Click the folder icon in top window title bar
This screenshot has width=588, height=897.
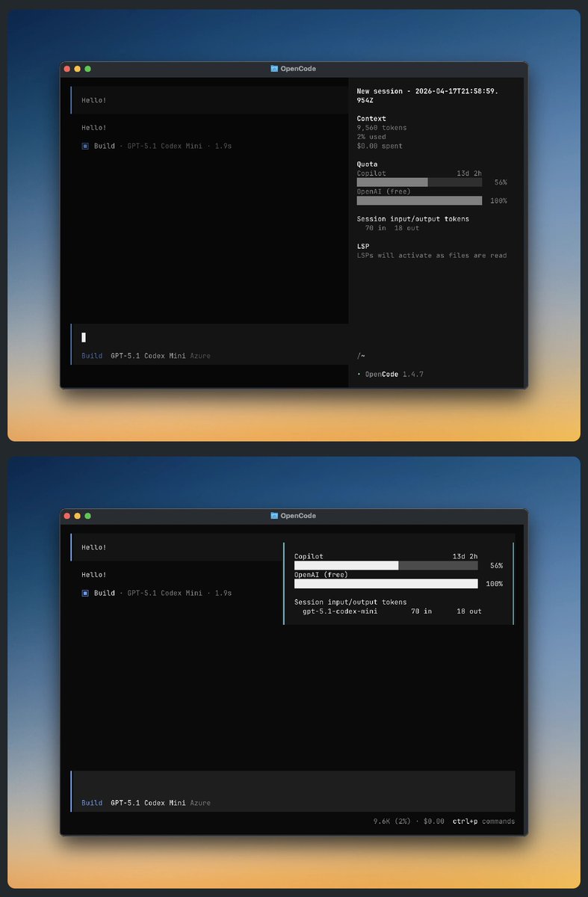[274, 69]
